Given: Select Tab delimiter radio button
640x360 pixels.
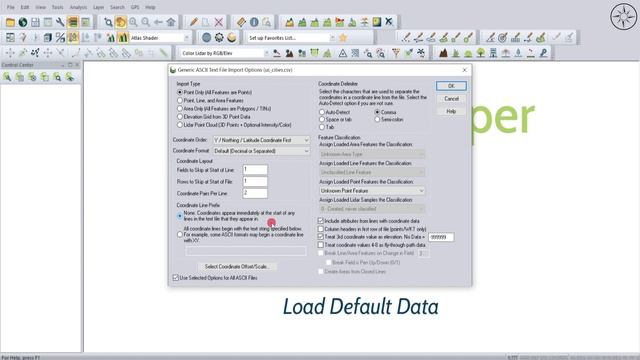Looking at the screenshot, I should pos(322,127).
